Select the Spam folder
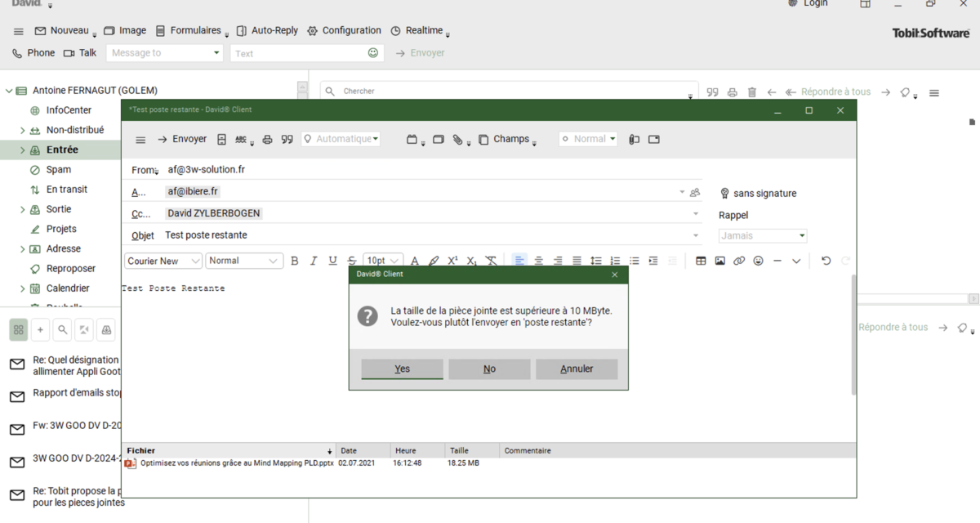This screenshot has height=523, width=980. tap(59, 170)
